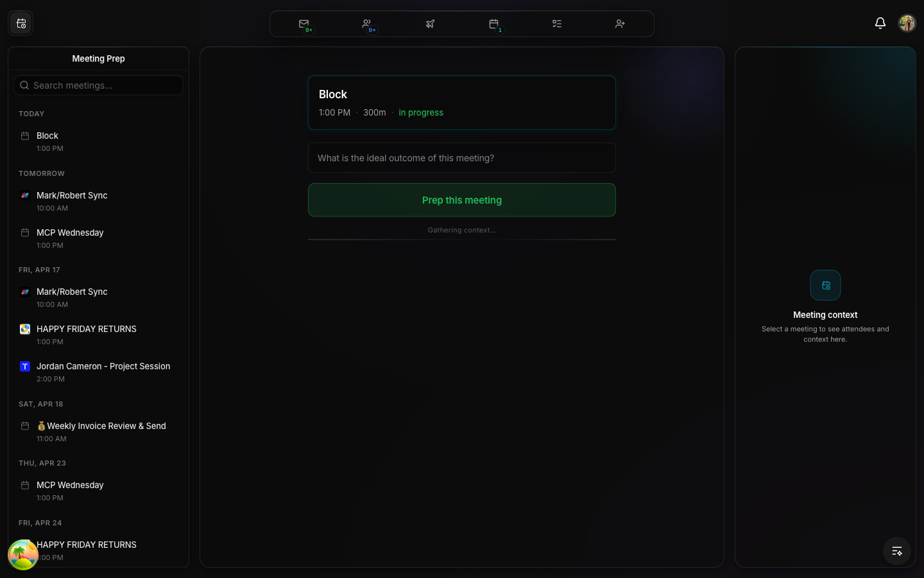Screen dimensions: 924x578
Task: Click the ideal outcome text field
Action: pyautogui.click(x=461, y=157)
